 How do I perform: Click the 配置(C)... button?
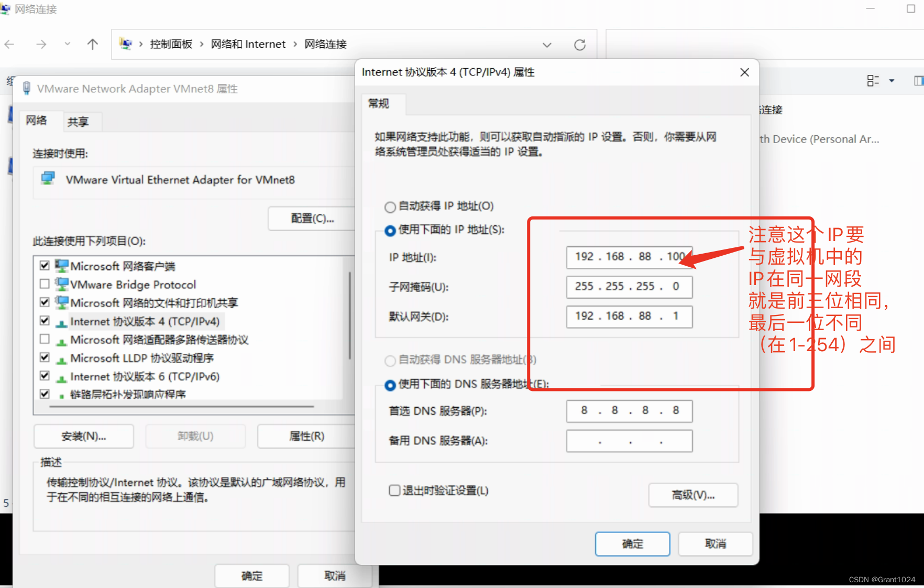(x=313, y=218)
